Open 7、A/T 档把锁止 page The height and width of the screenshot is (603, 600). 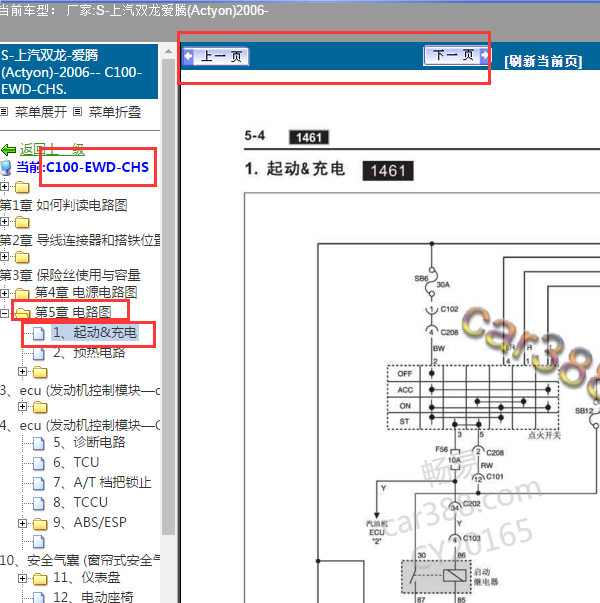(x=102, y=482)
